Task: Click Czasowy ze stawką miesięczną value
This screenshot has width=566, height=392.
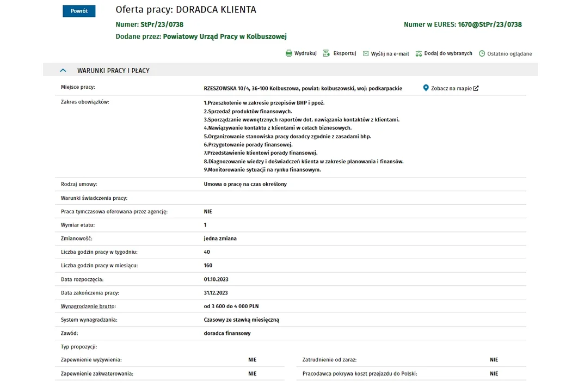Action: point(242,320)
